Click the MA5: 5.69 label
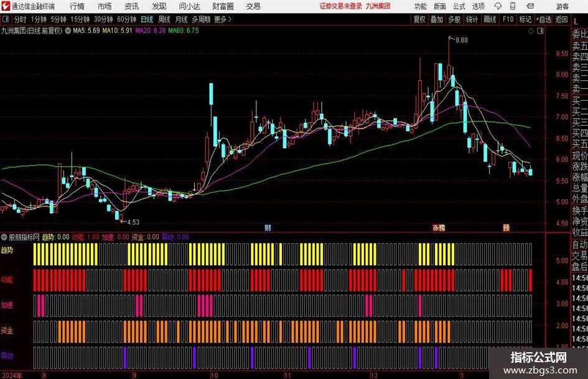The width and height of the screenshot is (588, 379). click(x=86, y=30)
